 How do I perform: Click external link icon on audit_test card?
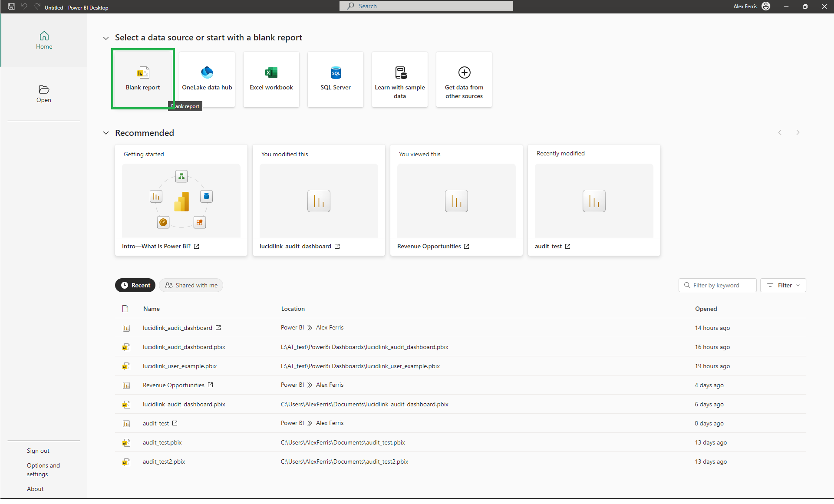[568, 246]
